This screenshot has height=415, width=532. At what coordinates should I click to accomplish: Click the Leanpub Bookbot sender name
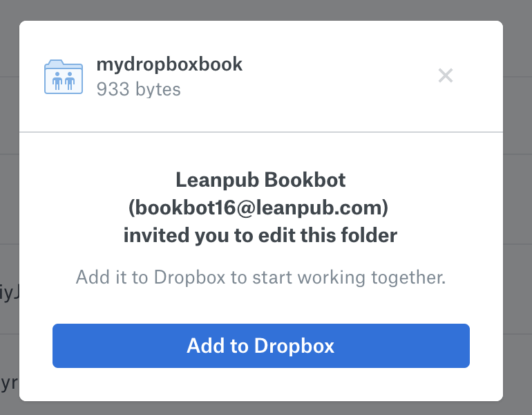[x=260, y=181]
